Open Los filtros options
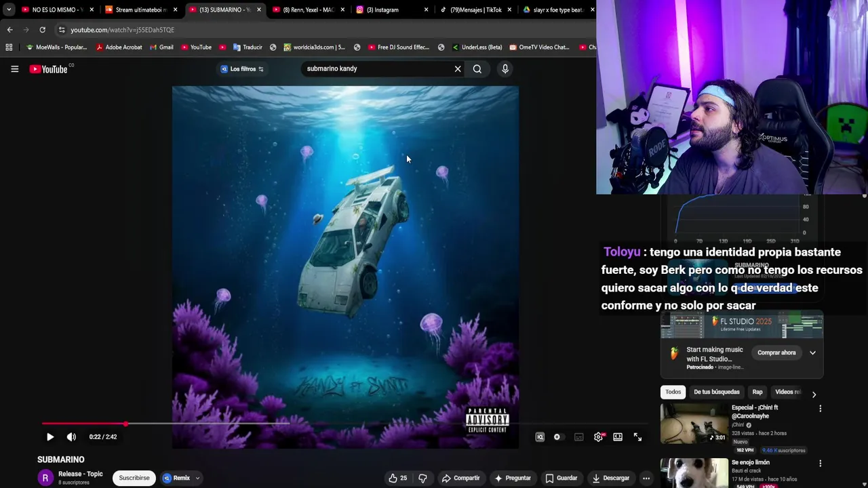This screenshot has width=868, height=488. tap(242, 68)
